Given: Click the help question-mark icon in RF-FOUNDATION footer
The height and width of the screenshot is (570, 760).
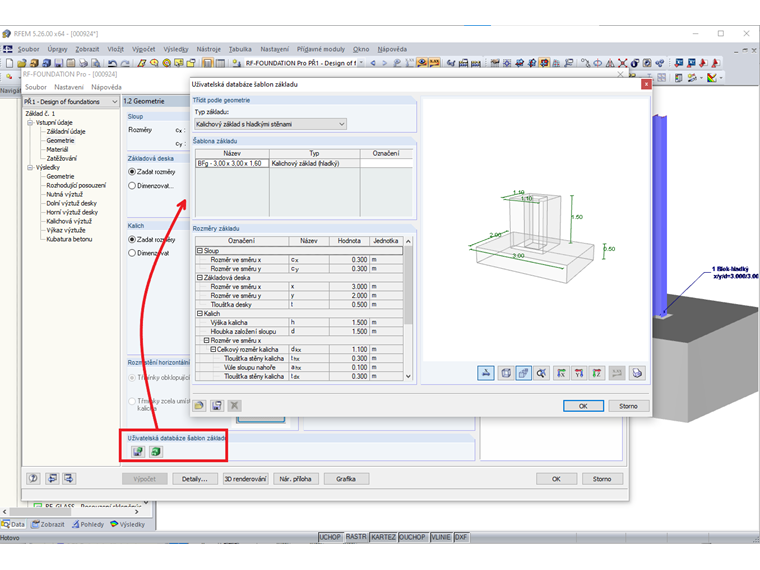Looking at the screenshot, I should click(33, 478).
